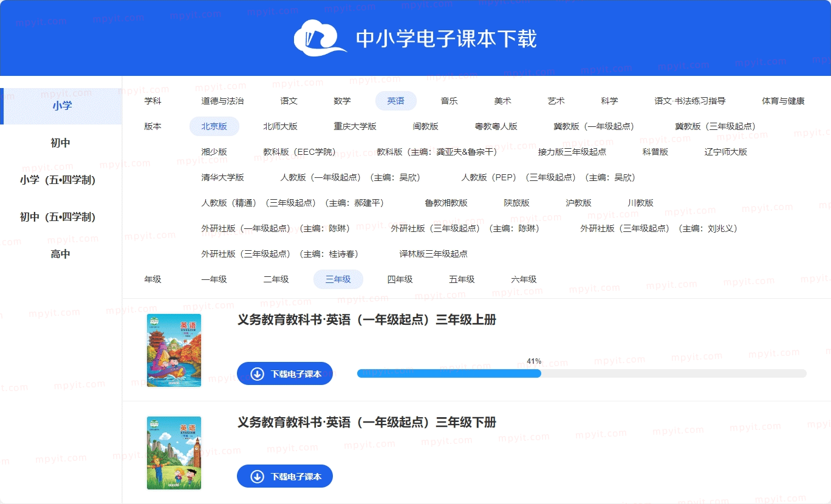
Task: Select subject 美术
Action: tap(503, 101)
